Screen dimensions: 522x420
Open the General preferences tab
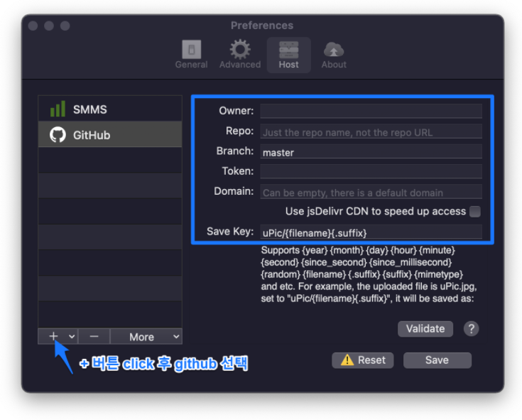point(192,55)
